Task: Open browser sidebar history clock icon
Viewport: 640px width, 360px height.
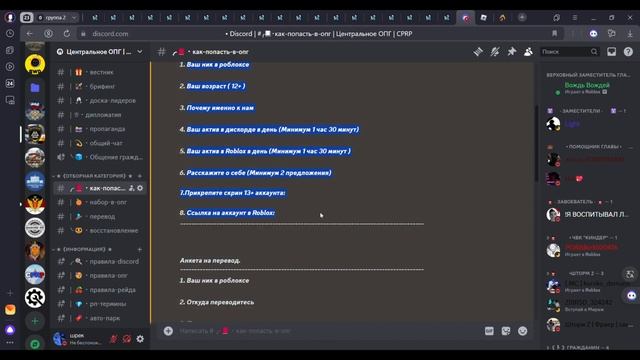Action: (10, 33)
